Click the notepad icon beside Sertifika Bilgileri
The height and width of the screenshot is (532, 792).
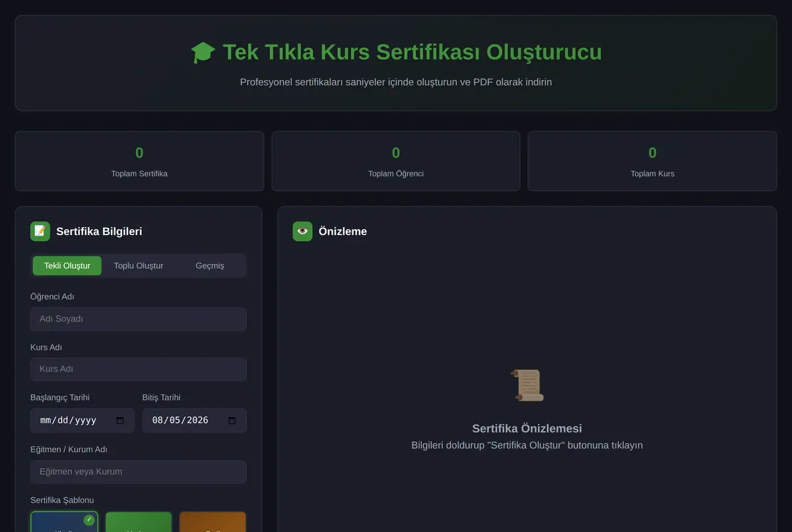[x=40, y=231]
